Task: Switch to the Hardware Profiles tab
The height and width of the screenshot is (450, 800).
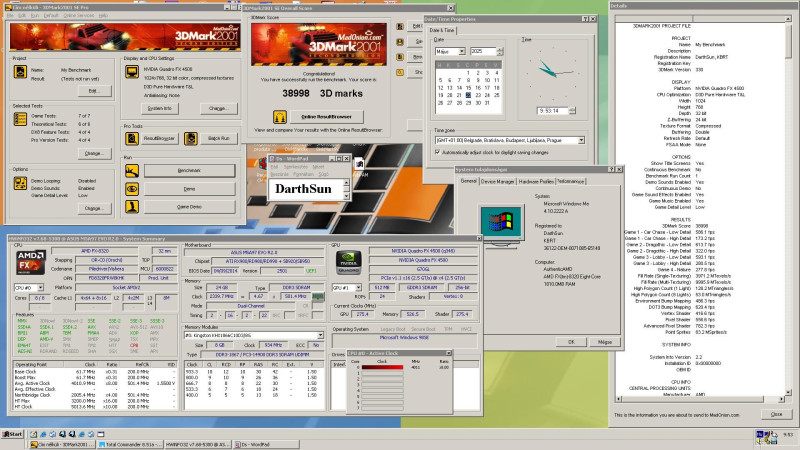Action: click(536, 182)
